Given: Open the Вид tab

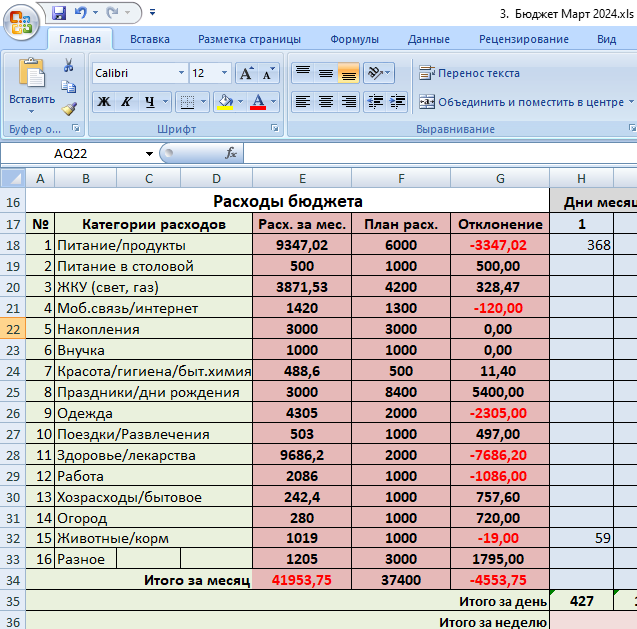Looking at the screenshot, I should tap(607, 39).
